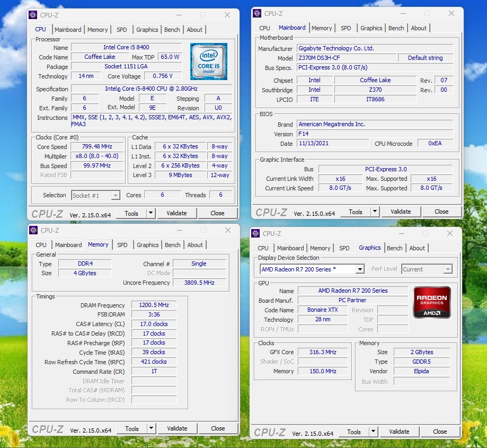Click Tools button in the Memory window
The image size is (487, 448).
pyautogui.click(x=131, y=428)
